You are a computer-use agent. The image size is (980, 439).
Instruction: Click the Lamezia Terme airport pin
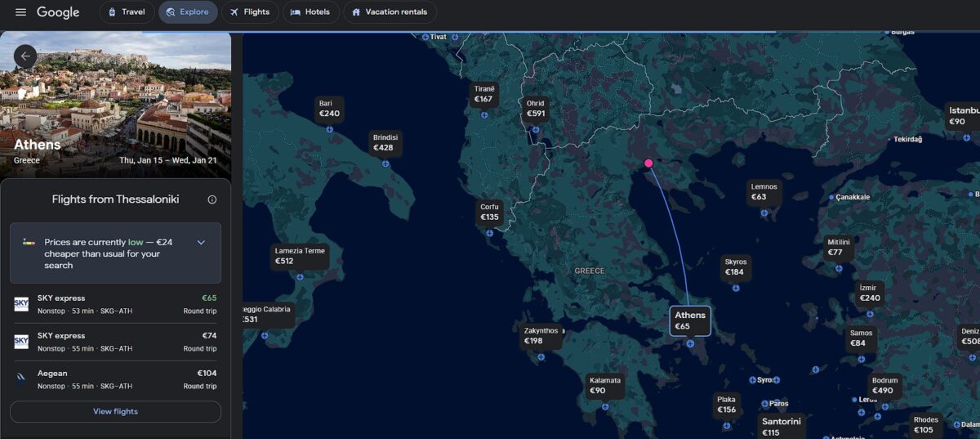[x=300, y=277]
